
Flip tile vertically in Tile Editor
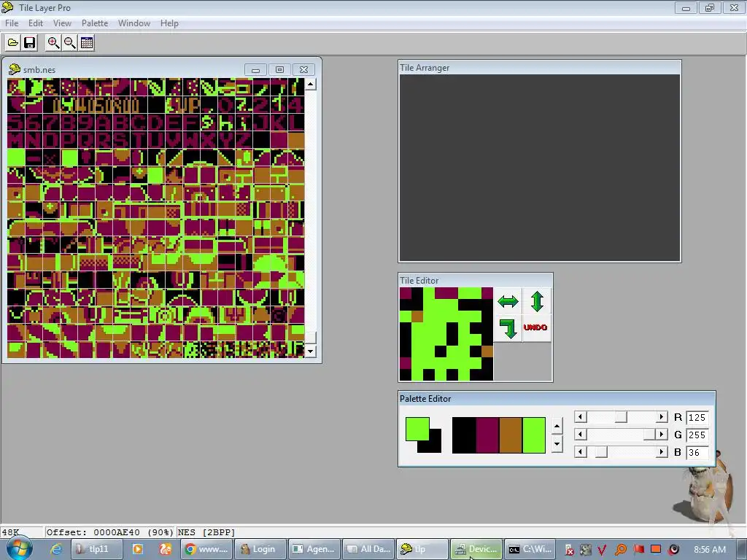(x=537, y=301)
